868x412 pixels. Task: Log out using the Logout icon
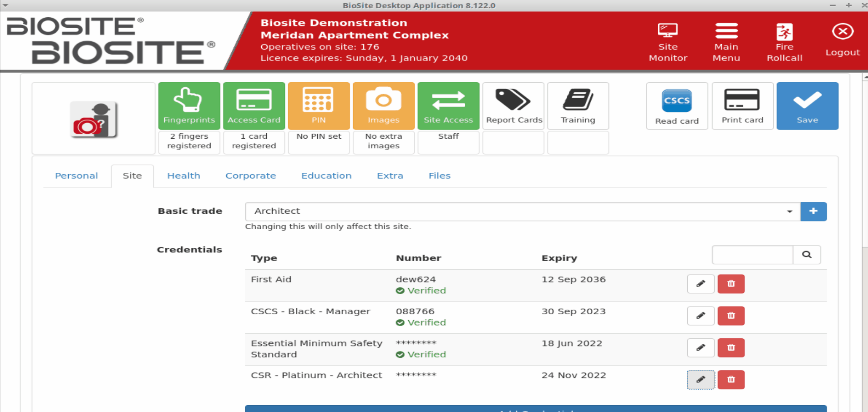click(x=843, y=40)
